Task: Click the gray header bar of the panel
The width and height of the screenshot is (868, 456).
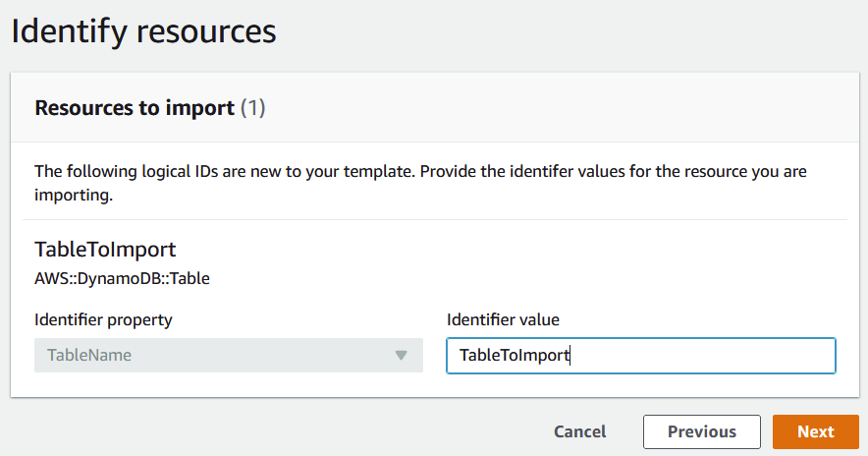Action: point(550,107)
